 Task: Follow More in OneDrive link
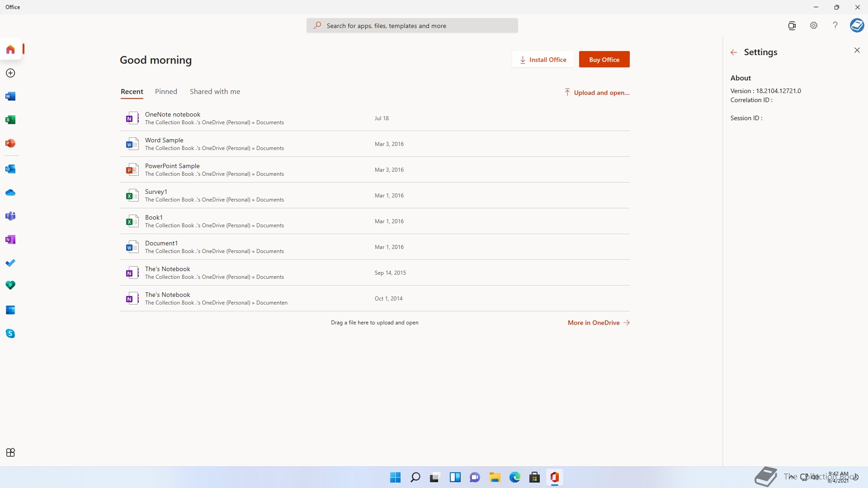tap(599, 323)
